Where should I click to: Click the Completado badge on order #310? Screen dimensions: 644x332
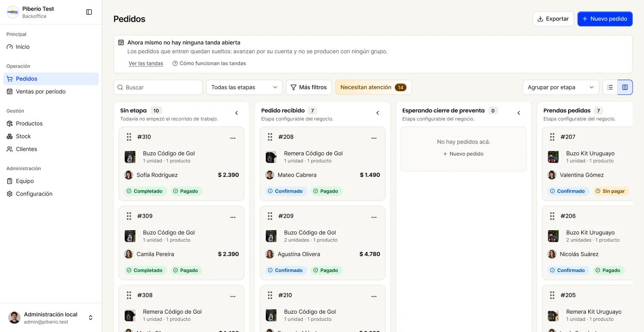pyautogui.click(x=145, y=191)
